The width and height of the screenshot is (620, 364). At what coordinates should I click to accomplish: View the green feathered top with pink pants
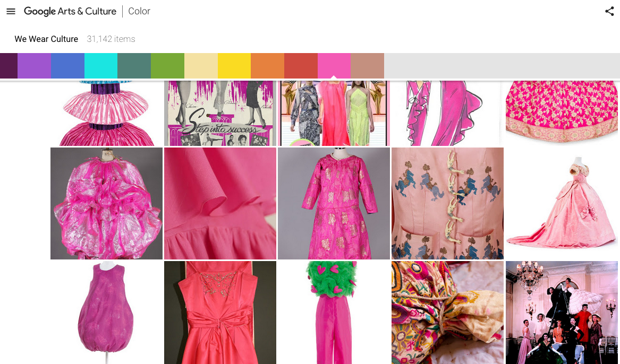click(x=334, y=312)
